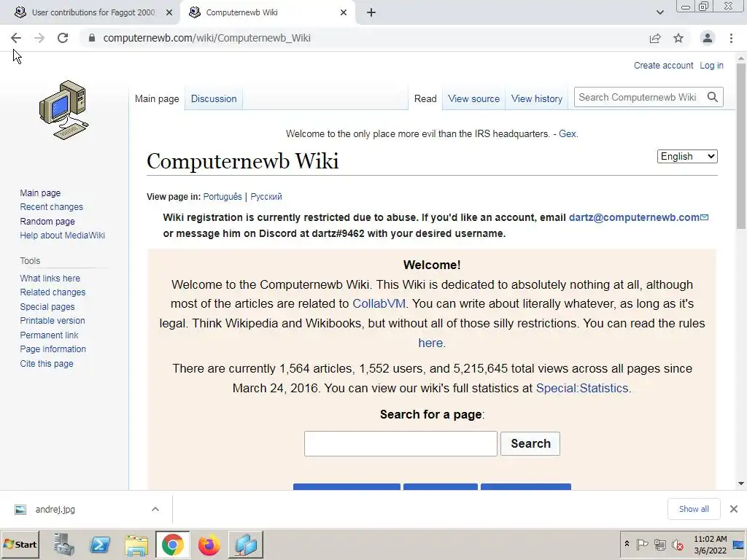Close the downloads bar
This screenshot has width=747, height=560.
(x=734, y=509)
